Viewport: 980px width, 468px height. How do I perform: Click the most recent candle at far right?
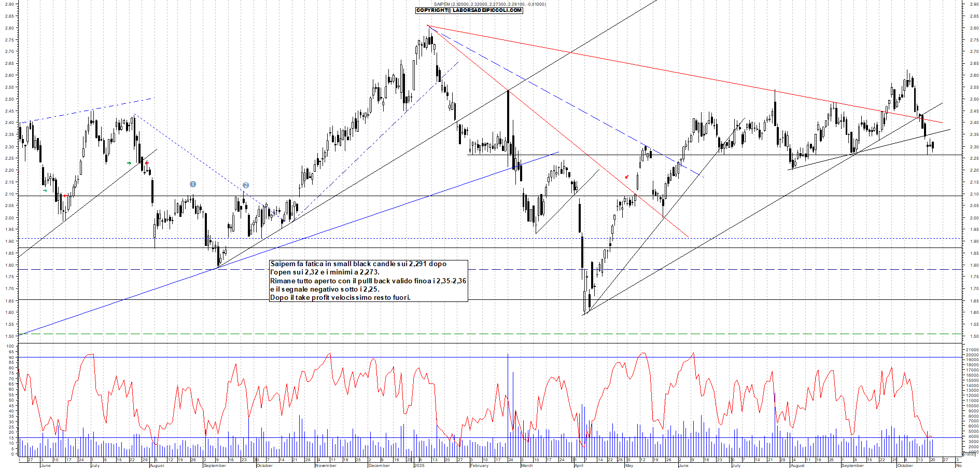933,146
